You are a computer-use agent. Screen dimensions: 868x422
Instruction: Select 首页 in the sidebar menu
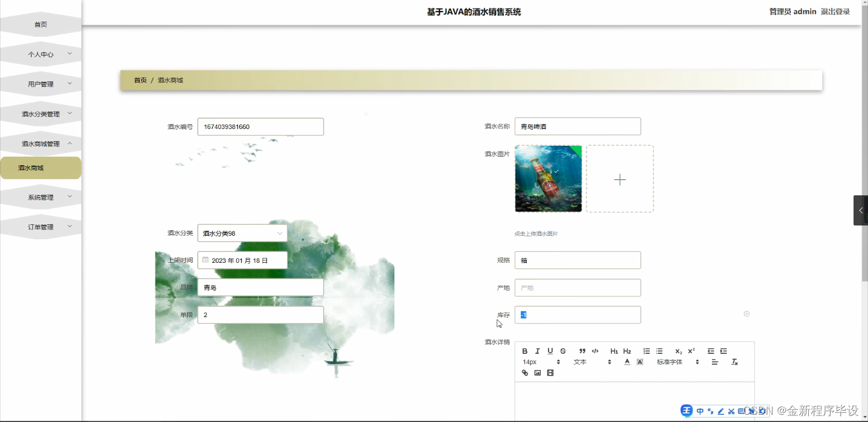(x=40, y=24)
